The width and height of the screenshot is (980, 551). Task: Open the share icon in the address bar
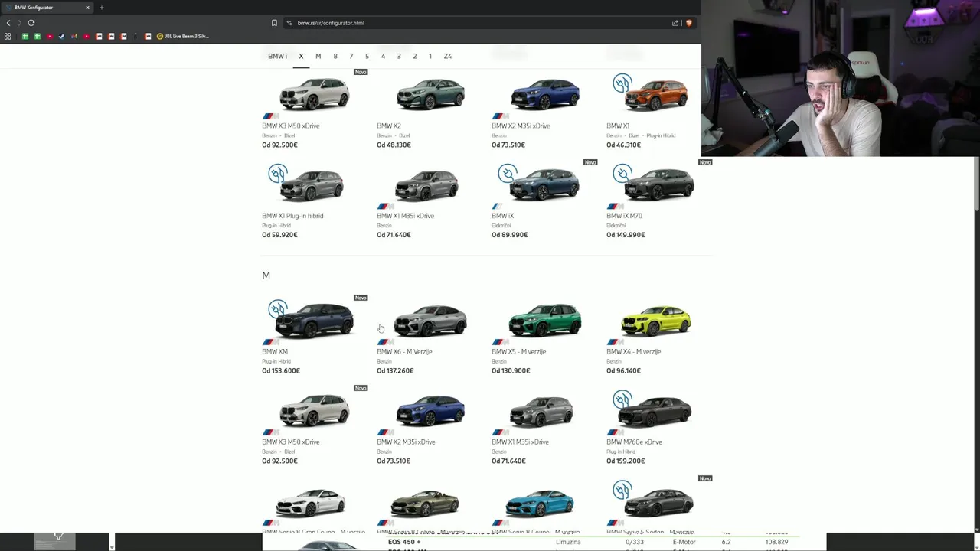[x=675, y=23]
